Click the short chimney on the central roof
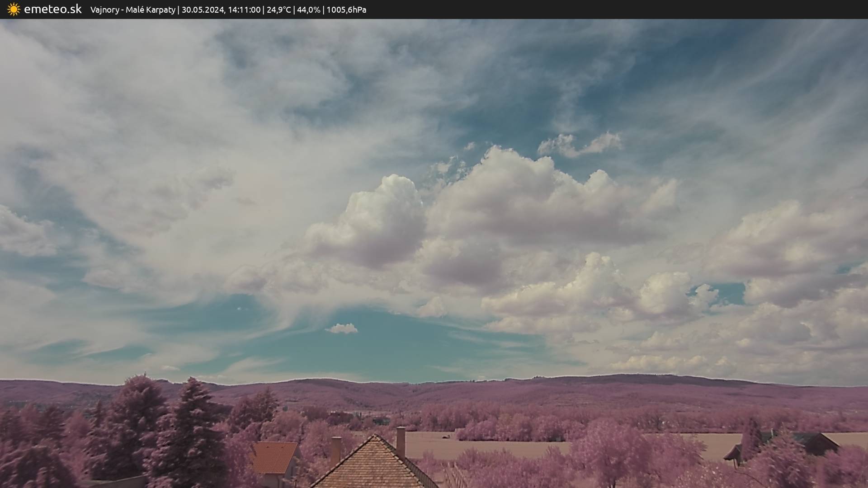 (x=336, y=450)
